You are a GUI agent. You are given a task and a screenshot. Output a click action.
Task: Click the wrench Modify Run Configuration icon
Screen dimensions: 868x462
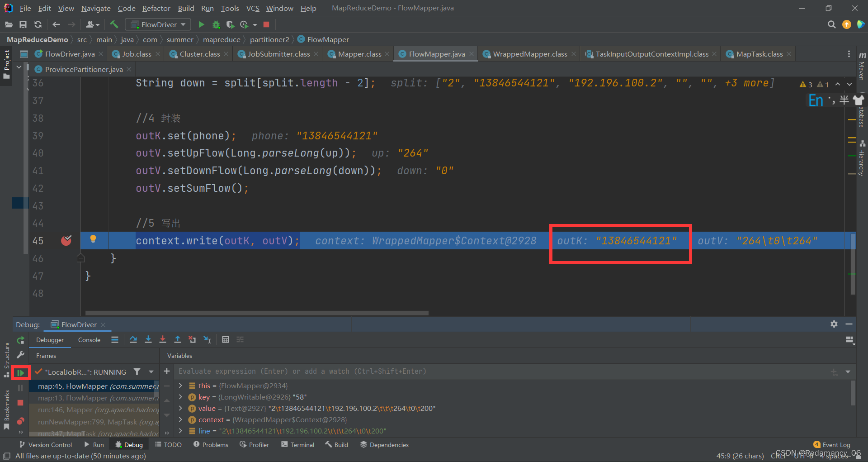pyautogui.click(x=20, y=355)
